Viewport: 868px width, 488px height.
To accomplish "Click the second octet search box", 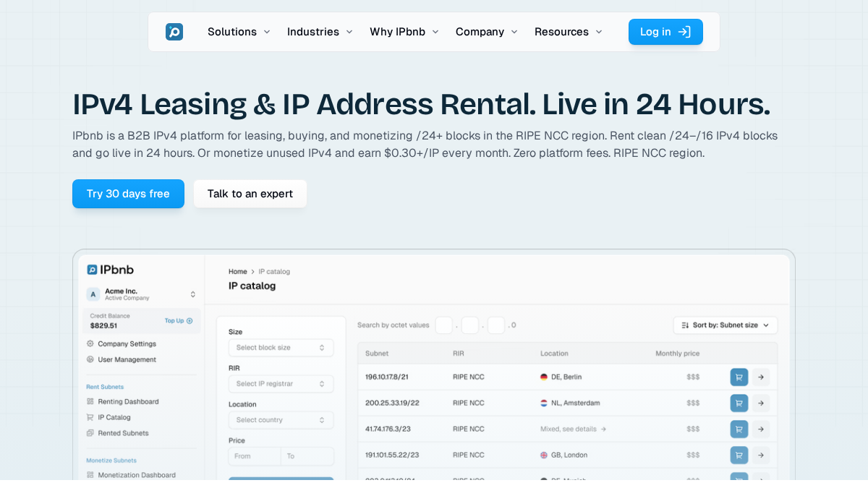I will (470, 325).
